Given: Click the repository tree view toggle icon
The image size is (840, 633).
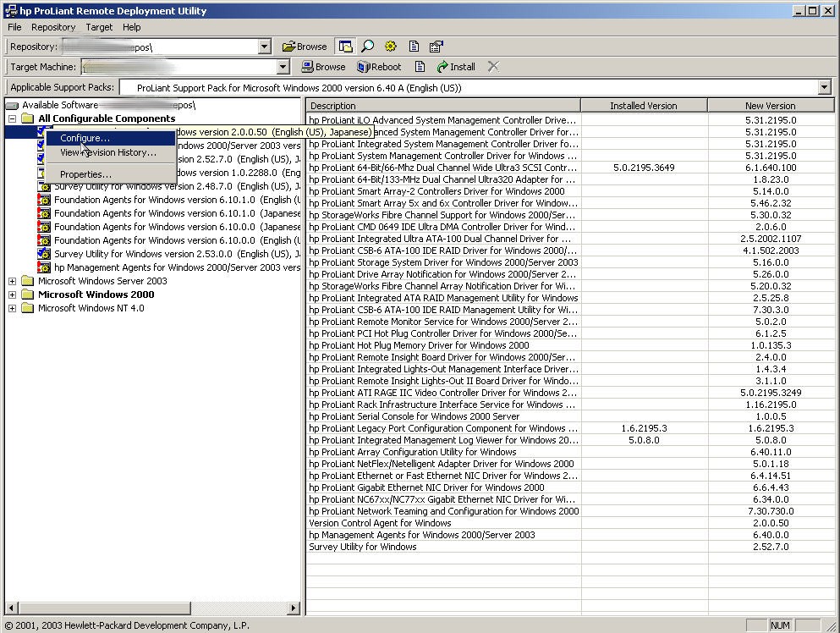Looking at the screenshot, I should point(345,47).
